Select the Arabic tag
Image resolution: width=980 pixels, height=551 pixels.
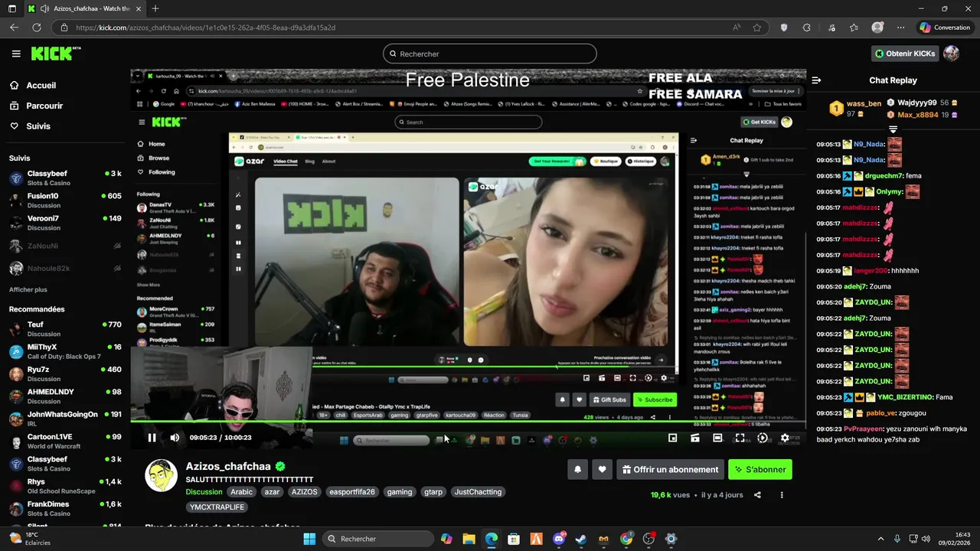[241, 492]
